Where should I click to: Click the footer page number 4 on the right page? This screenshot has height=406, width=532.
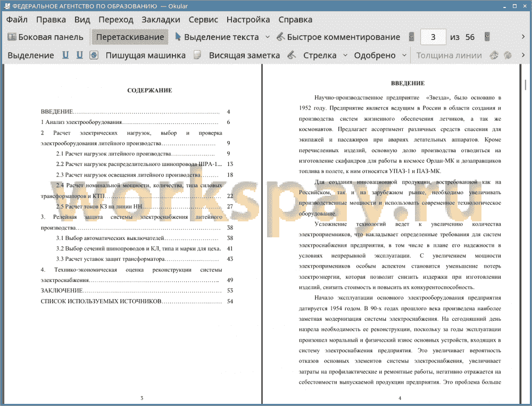[400, 398]
